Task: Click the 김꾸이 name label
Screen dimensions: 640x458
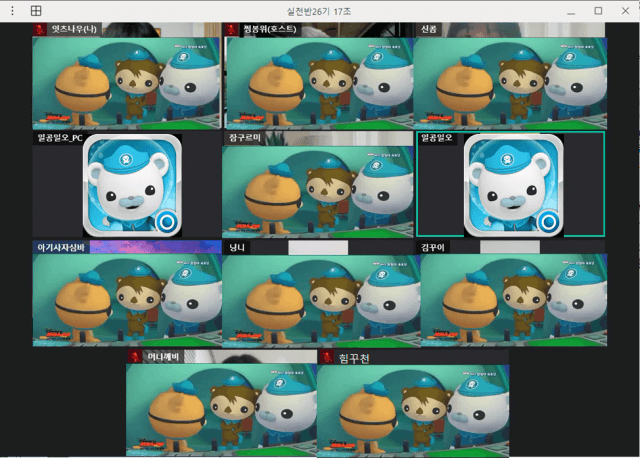Action: [x=433, y=247]
